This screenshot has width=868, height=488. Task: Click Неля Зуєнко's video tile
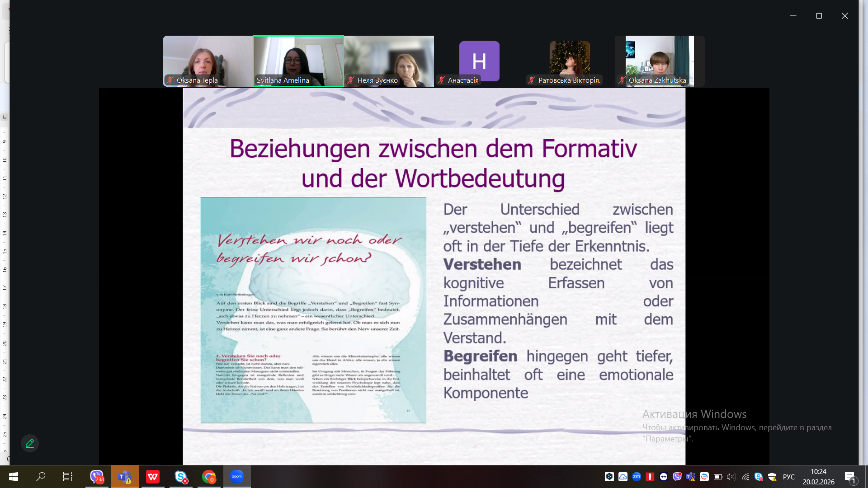coord(389,61)
